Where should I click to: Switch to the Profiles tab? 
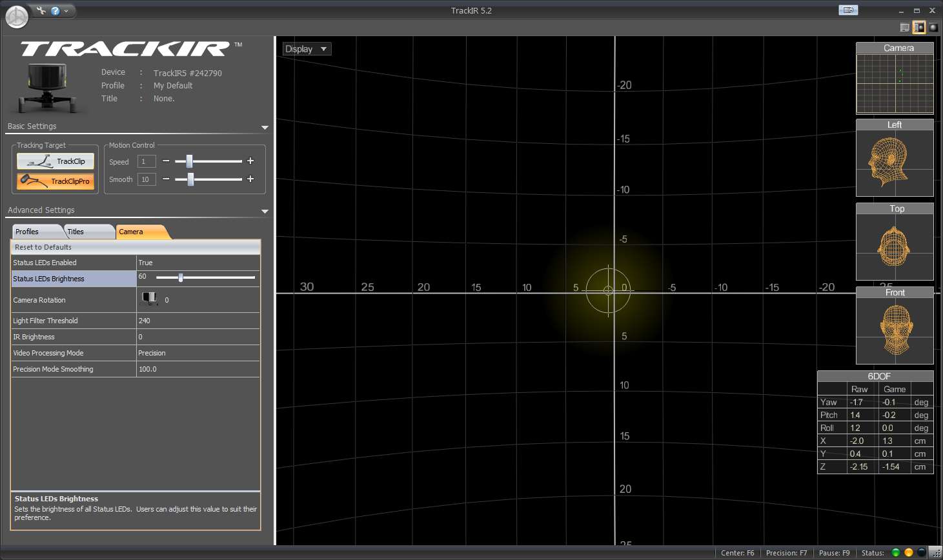click(37, 232)
